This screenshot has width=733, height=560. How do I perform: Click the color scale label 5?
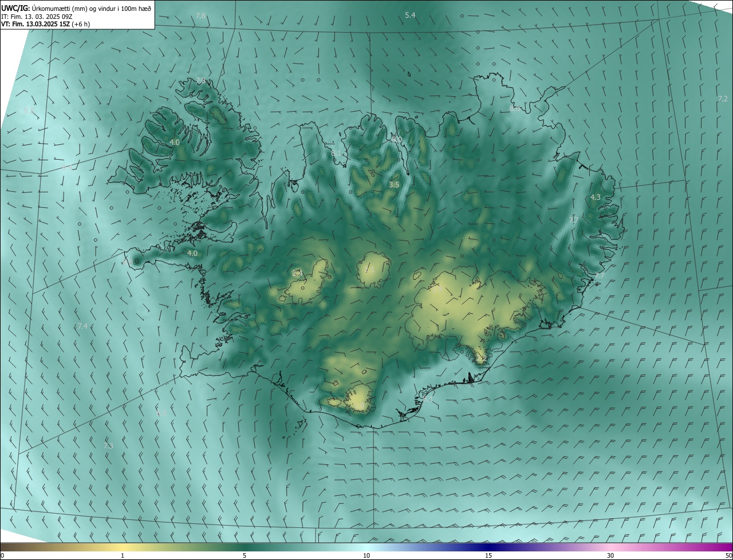[x=245, y=555]
